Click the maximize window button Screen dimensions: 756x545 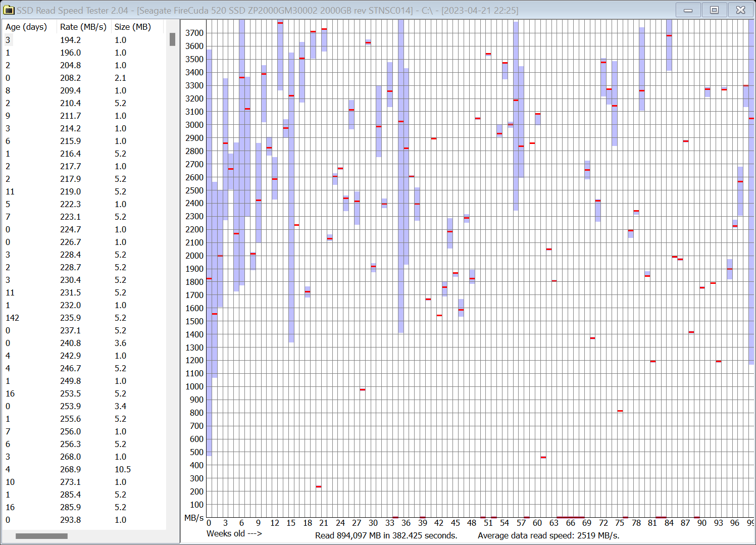(714, 10)
